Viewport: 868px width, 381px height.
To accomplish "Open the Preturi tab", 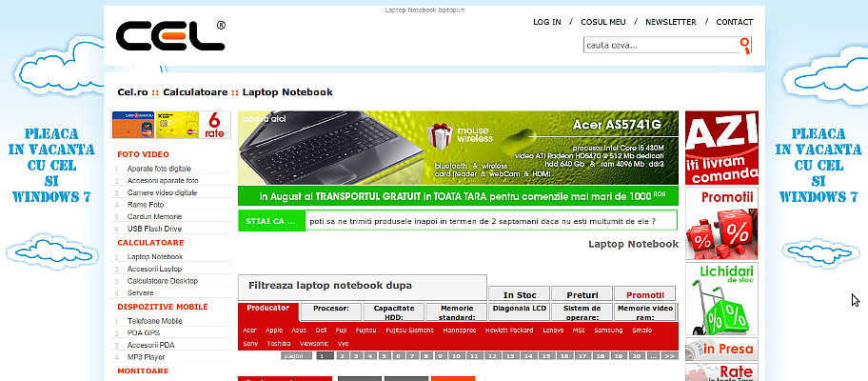I will tap(582, 294).
